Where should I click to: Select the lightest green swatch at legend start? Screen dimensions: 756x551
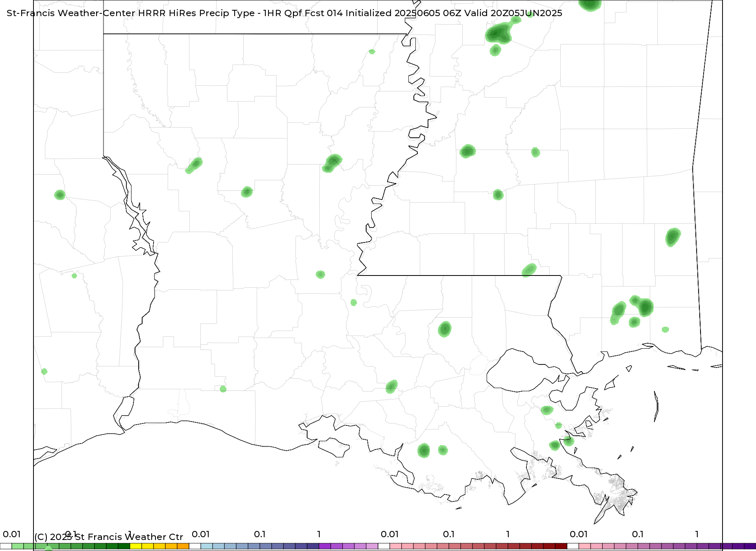[x=18, y=546]
